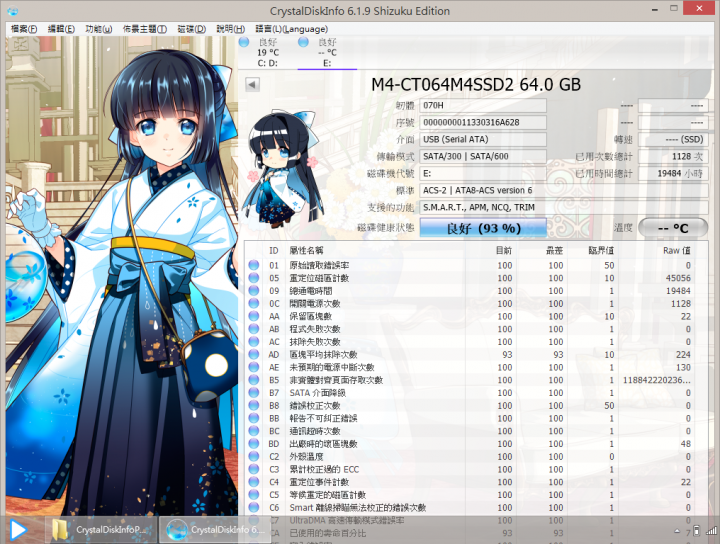The width and height of the screenshot is (720, 544).
Task: Open the 檔案(F) menu
Action: tap(24, 29)
